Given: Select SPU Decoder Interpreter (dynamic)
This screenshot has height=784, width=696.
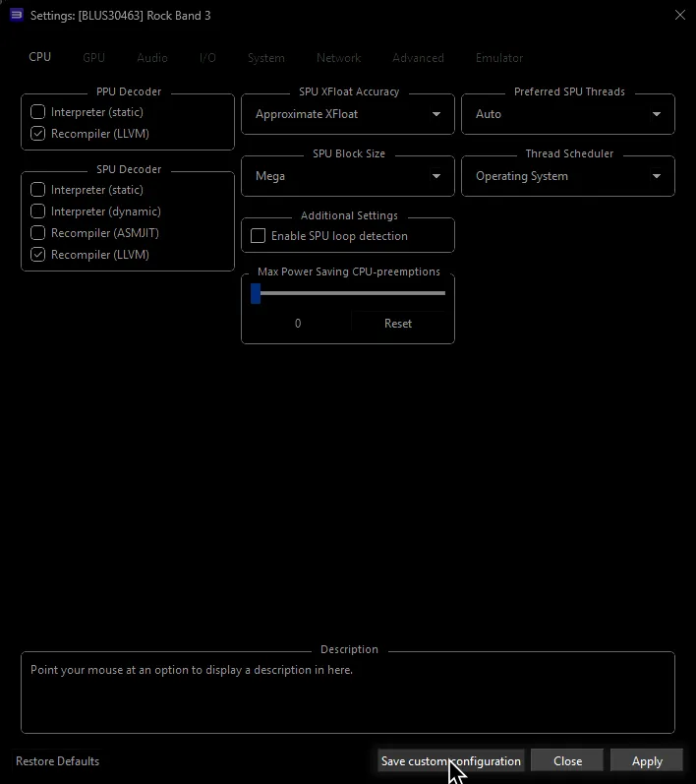Looking at the screenshot, I should 96,211.
